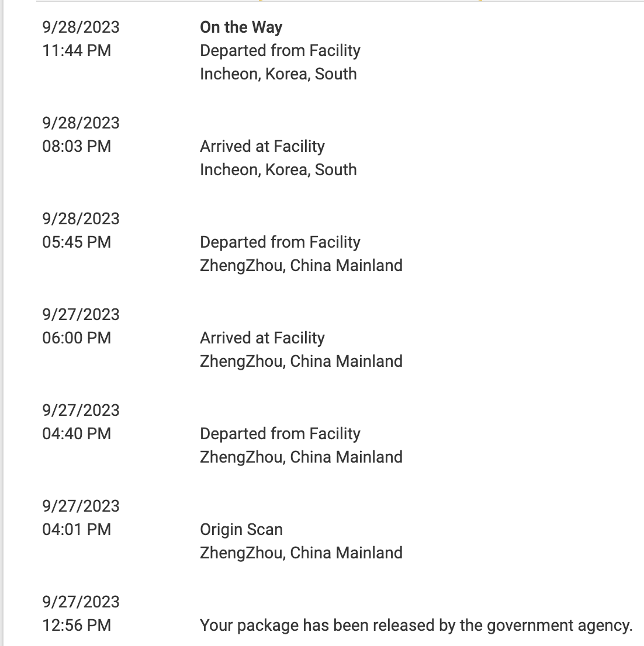644x646 pixels.
Task: Click the 05:45 PM timestamp
Action: (77, 242)
